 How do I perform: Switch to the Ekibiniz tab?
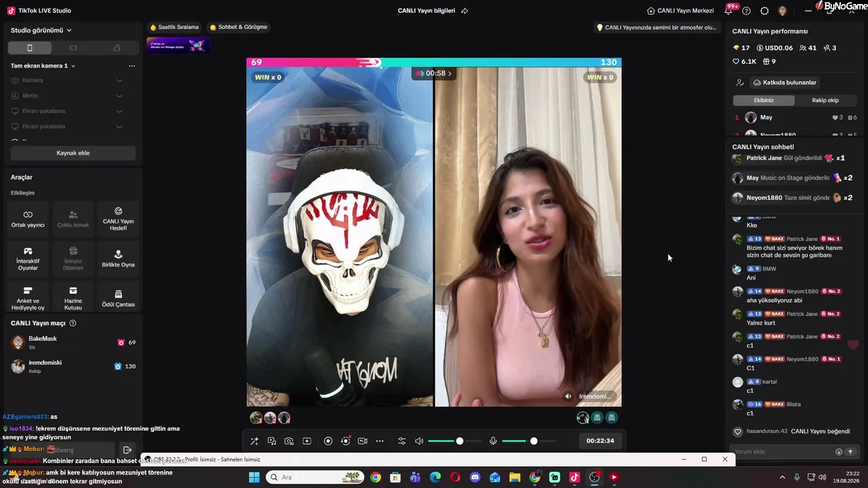[x=764, y=100]
